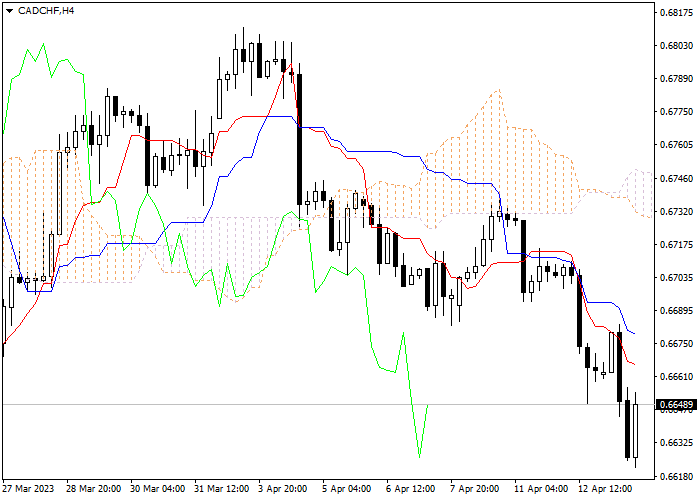Viewport: 700px width, 500px height.
Task: Select the 0.66180 price axis label
Action: [x=677, y=476]
